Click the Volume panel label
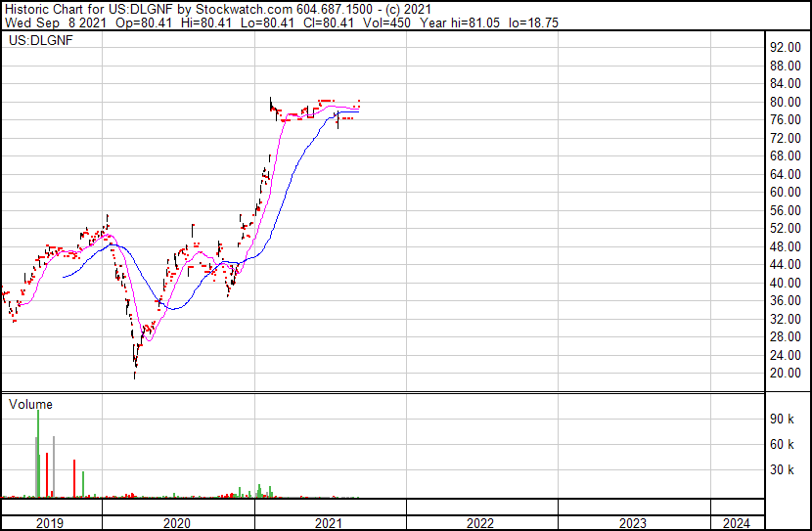The image size is (812, 531). click(x=30, y=404)
